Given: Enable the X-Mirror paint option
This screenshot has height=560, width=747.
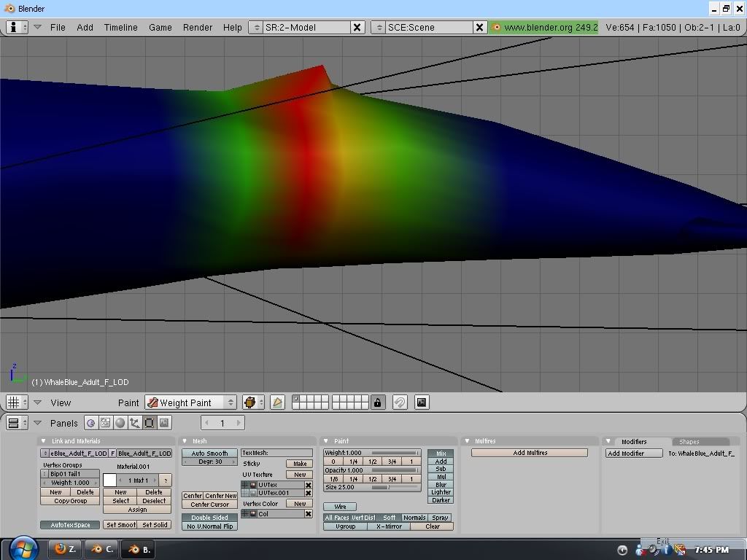Looking at the screenshot, I should tap(389, 526).
